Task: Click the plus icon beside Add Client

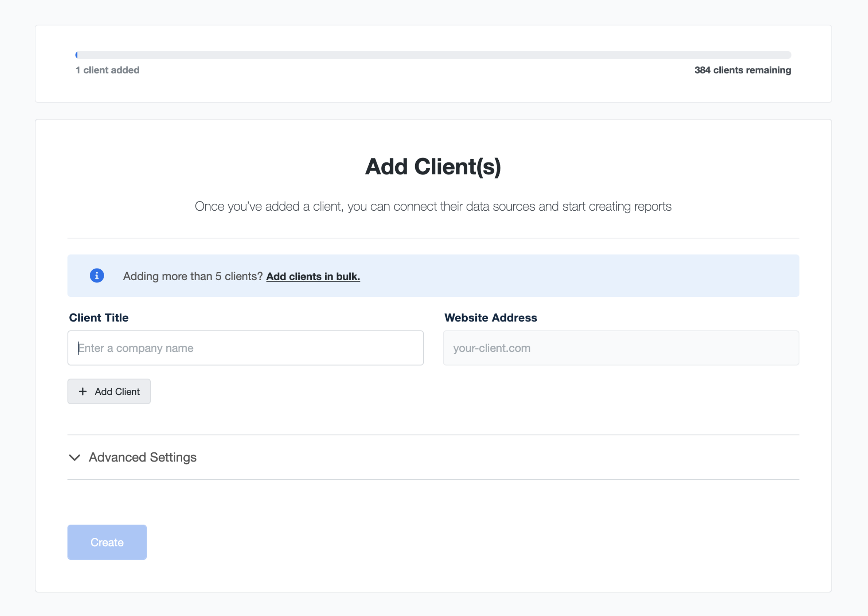Action: [82, 392]
